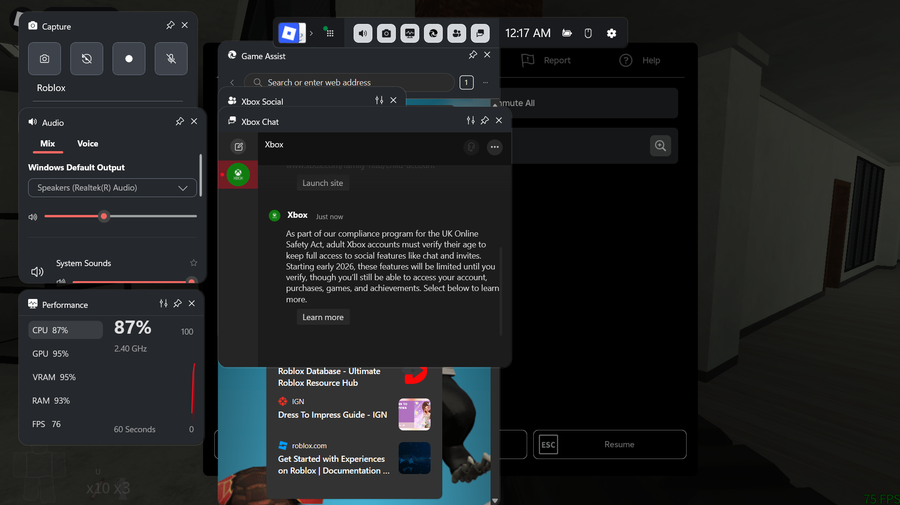Toggle Performance widget from Game Bar
The height and width of the screenshot is (505, 900).
tap(410, 33)
